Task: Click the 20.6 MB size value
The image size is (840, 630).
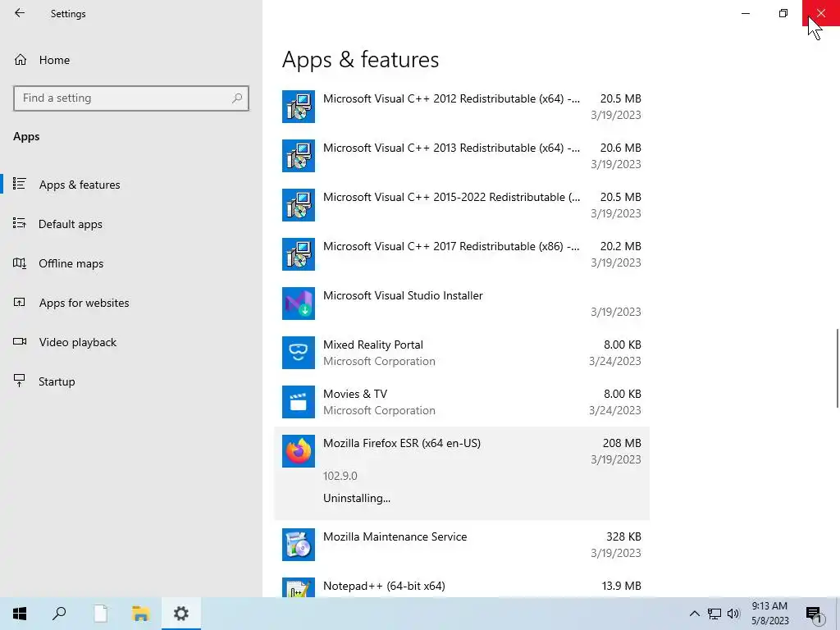Action: point(620,148)
